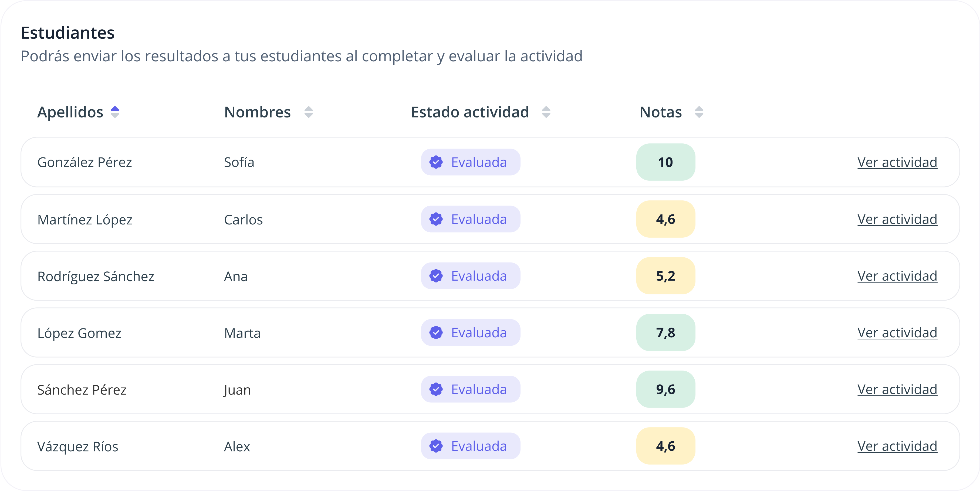Viewport: 980px width, 491px height.
Task: Sort students by Notas arrows
Action: [x=699, y=112]
